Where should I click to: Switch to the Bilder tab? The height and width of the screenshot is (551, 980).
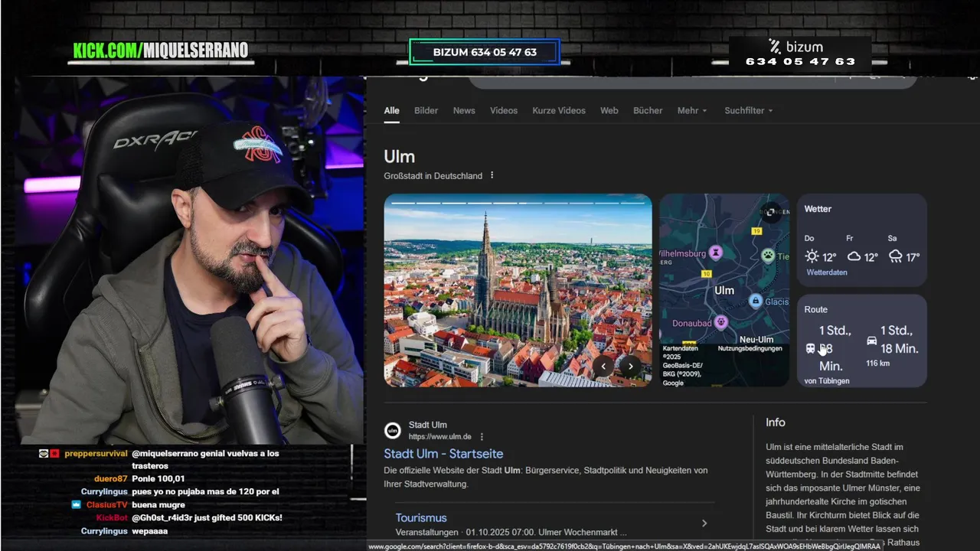tap(426, 110)
